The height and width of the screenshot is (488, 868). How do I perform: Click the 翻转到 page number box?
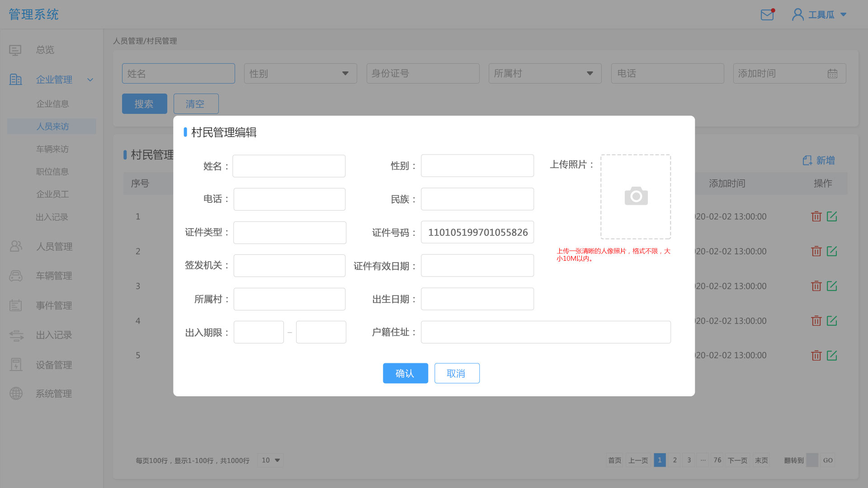[812, 460]
